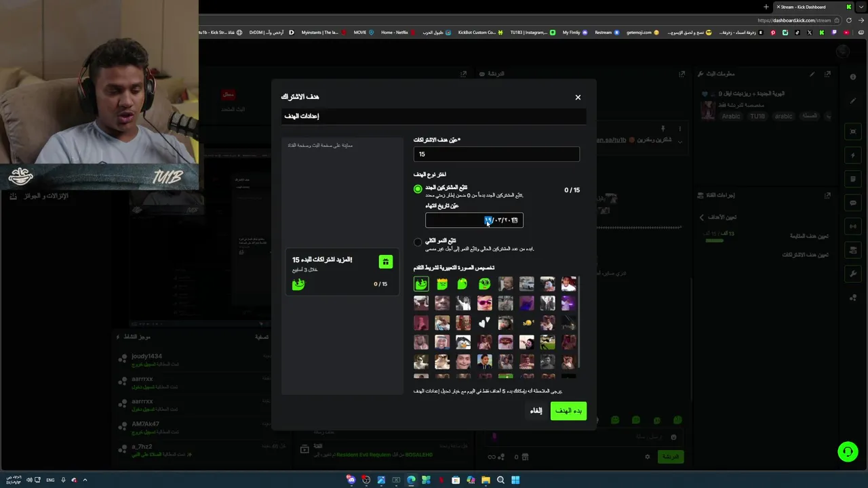Click AM7Ak47 in the activity feed

tap(145, 424)
